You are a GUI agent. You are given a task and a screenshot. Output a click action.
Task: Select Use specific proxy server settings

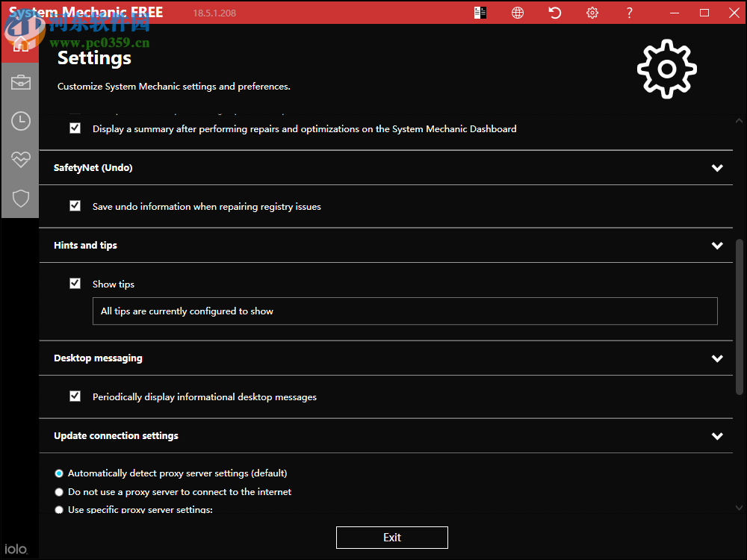(x=59, y=509)
